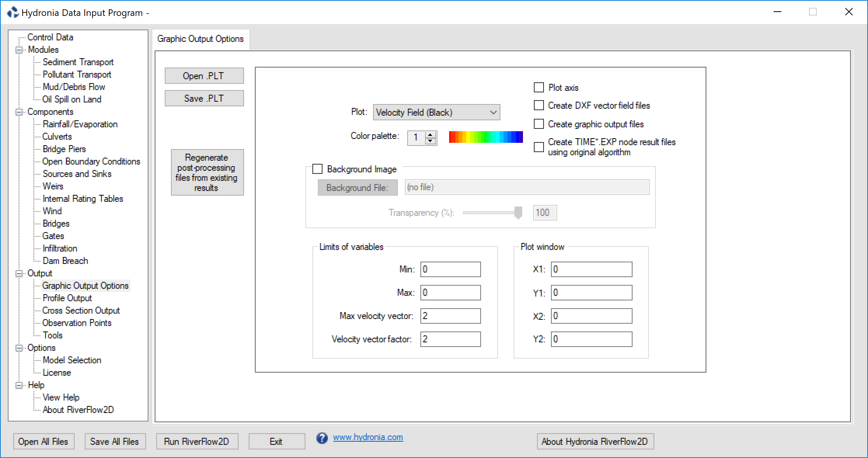The height and width of the screenshot is (458, 868).
Task: Select Culverts in the tree
Action: point(57,137)
